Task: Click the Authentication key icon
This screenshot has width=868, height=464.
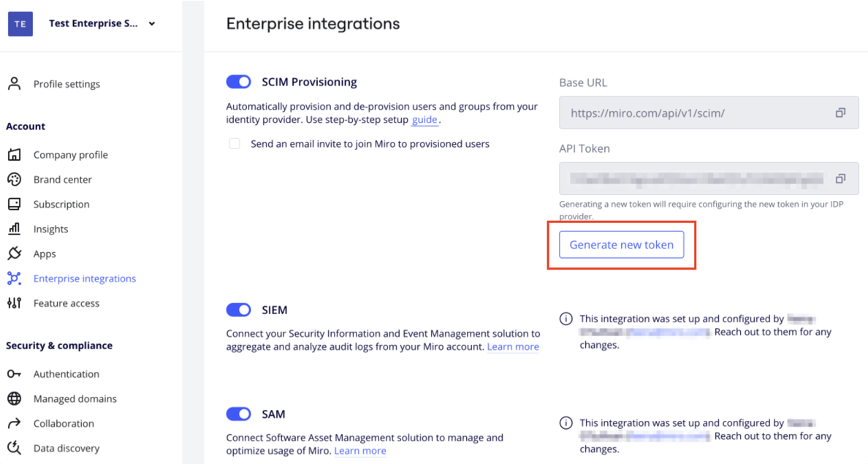Action: (15, 373)
